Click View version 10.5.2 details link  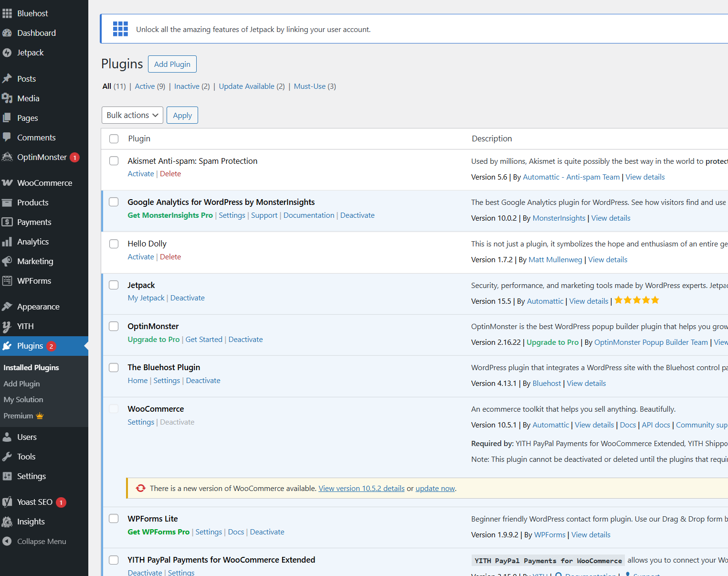(x=361, y=488)
